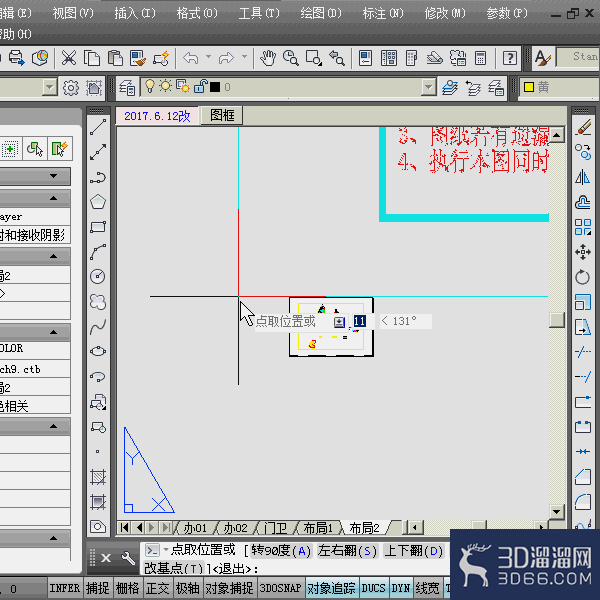Choose the Circle draw tool

98,276
